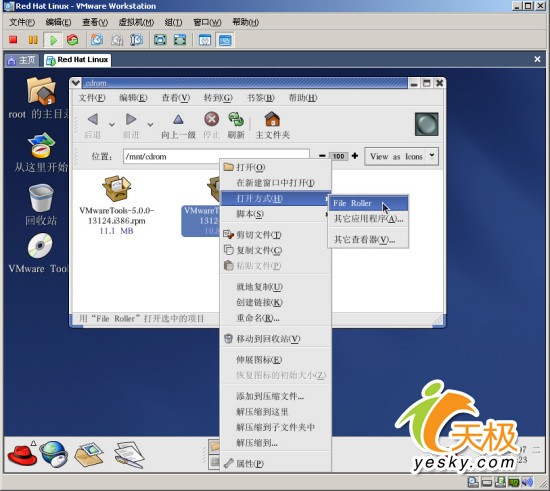This screenshot has width=550, height=491.
Task: Click the green Power On play icon
Action: pos(53,40)
